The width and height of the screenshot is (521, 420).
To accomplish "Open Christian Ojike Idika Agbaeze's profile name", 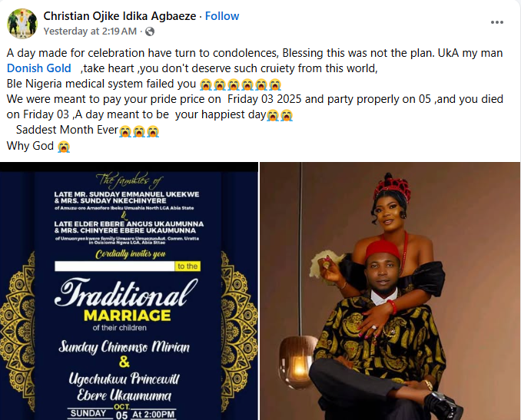I will click(120, 16).
